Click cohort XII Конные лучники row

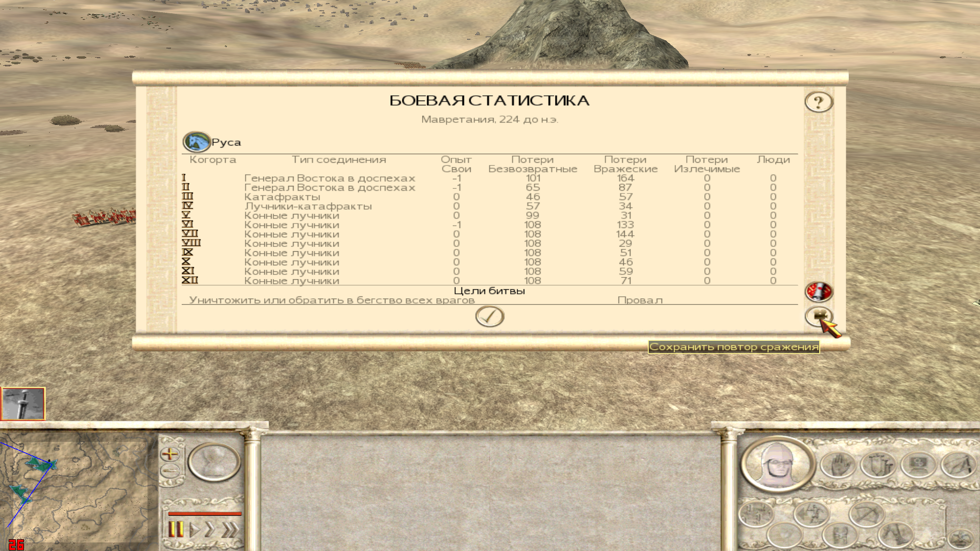[489, 281]
